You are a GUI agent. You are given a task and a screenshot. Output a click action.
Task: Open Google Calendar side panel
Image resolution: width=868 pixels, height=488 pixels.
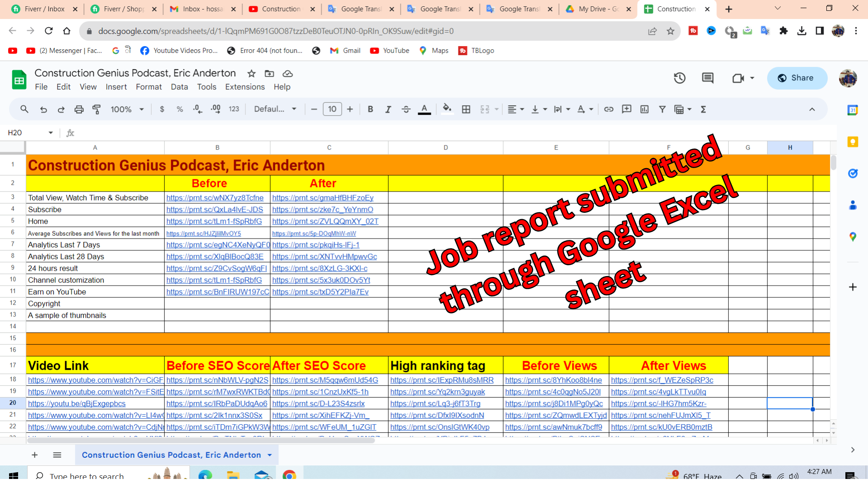[853, 110]
